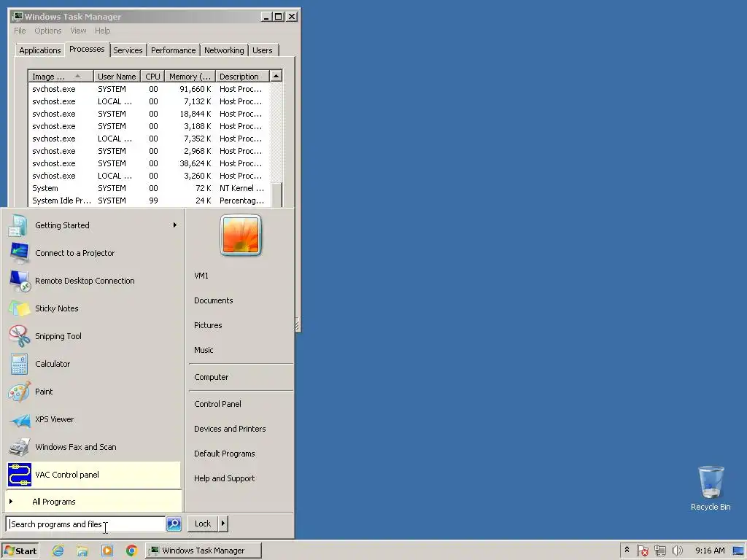Click the user account picture

pyautogui.click(x=241, y=236)
